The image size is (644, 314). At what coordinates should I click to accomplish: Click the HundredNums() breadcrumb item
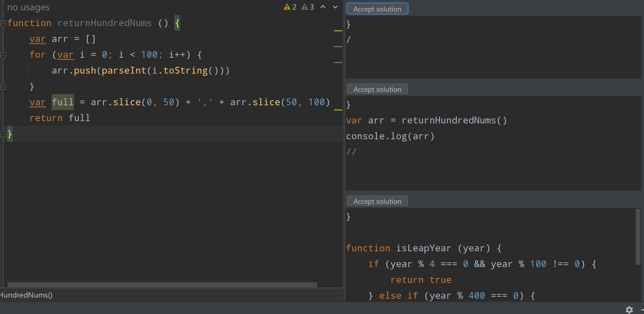[x=26, y=295]
